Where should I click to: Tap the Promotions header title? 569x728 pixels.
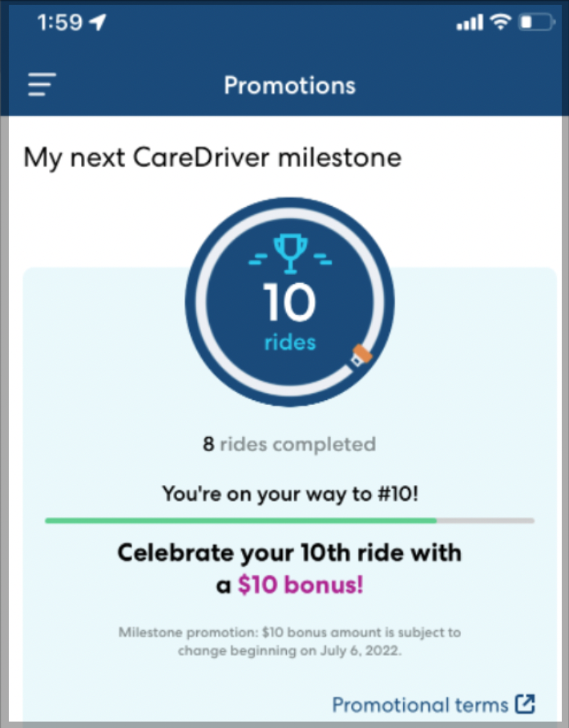pyautogui.click(x=289, y=85)
